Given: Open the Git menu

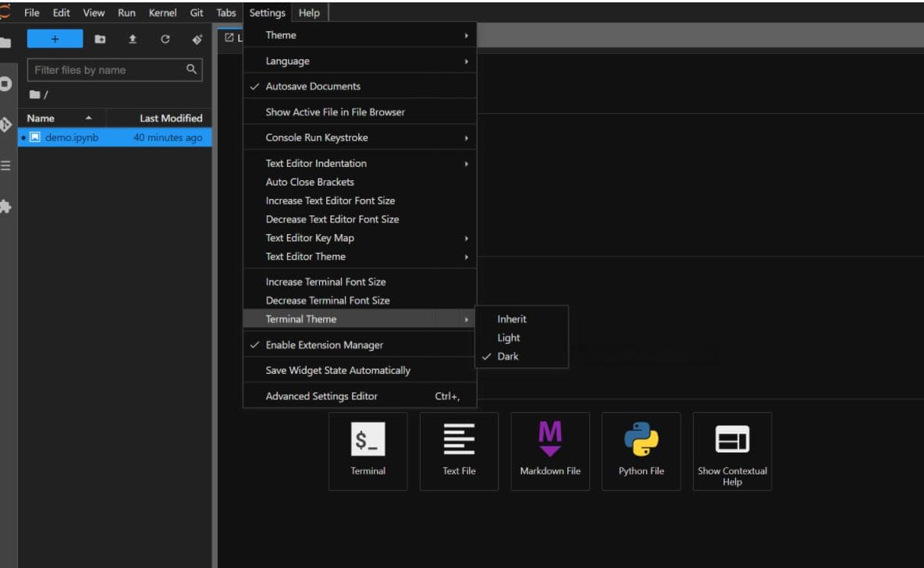Looking at the screenshot, I should click(x=197, y=12).
